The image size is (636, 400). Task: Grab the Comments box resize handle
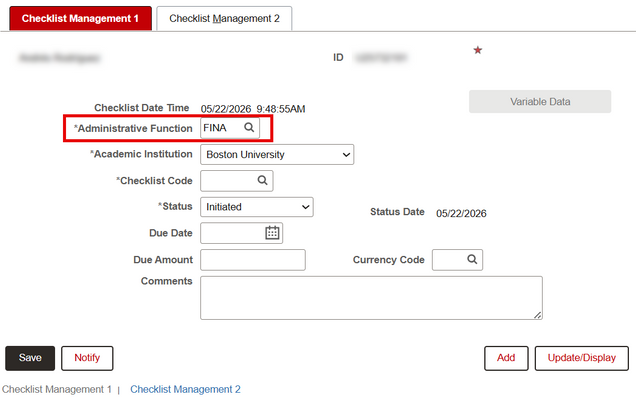pyautogui.click(x=537, y=315)
